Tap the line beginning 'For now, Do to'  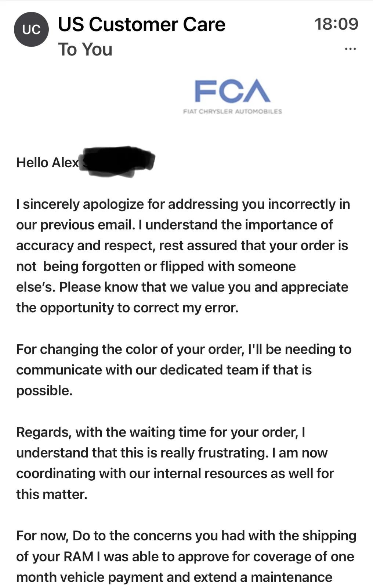186,536
